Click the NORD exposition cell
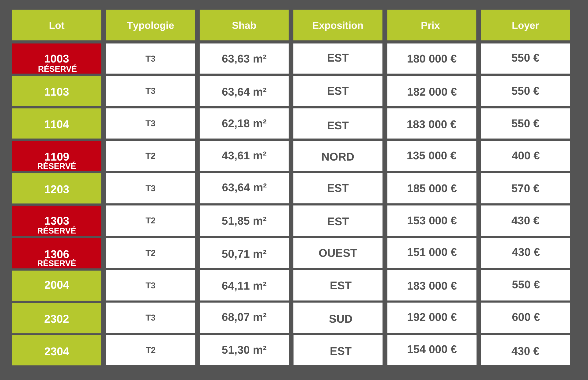 338,156
